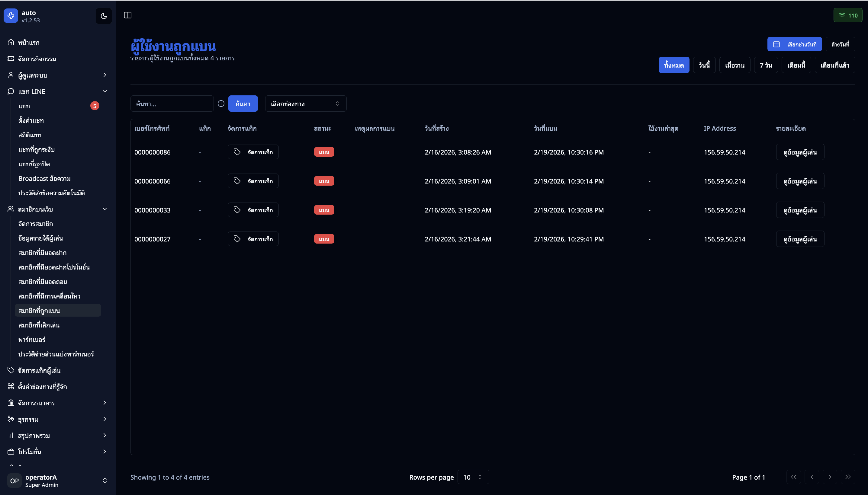Select the 7-day filter
The height and width of the screenshot is (495, 868).
point(766,65)
